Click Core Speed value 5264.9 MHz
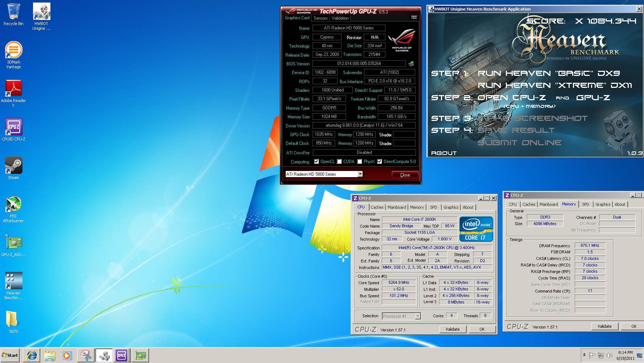The image size is (644, 363). click(399, 283)
